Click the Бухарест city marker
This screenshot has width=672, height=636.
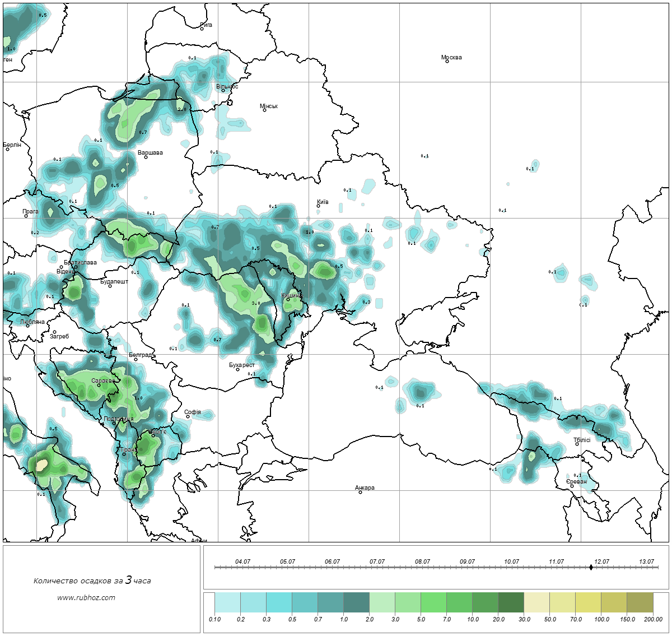(x=237, y=369)
